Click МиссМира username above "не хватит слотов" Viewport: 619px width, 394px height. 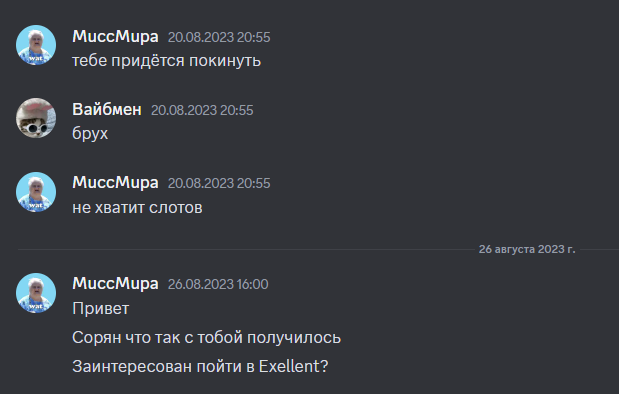115,183
